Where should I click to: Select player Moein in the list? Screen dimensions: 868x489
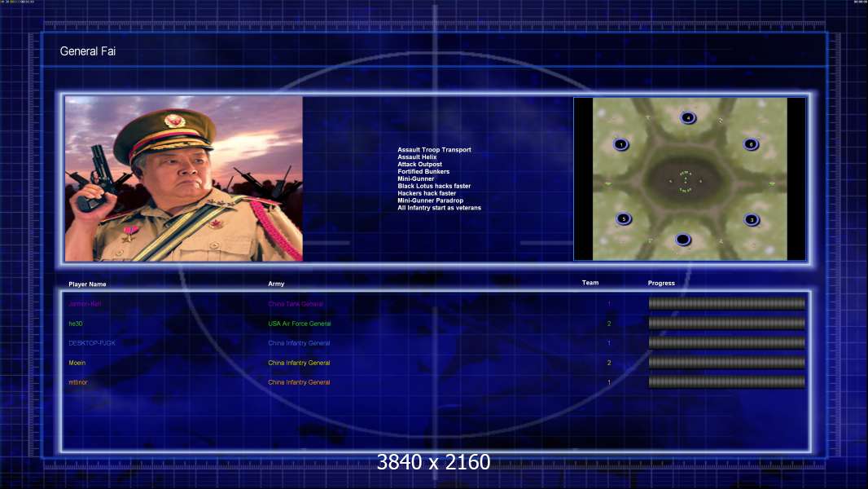(77, 363)
